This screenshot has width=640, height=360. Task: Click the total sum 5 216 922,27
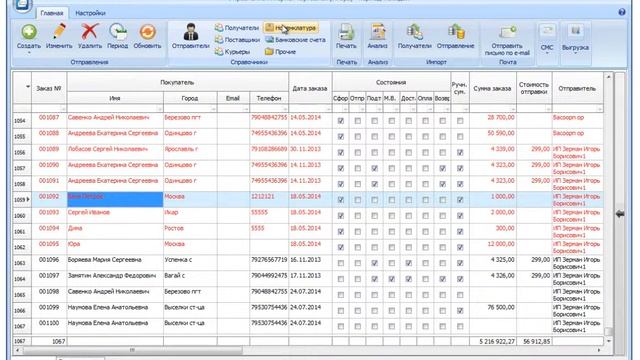pyautogui.click(x=497, y=341)
